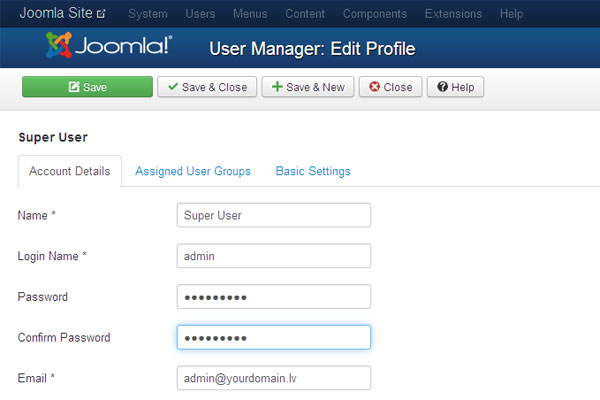
Task: Open the Extensions menu
Action: pos(453,14)
